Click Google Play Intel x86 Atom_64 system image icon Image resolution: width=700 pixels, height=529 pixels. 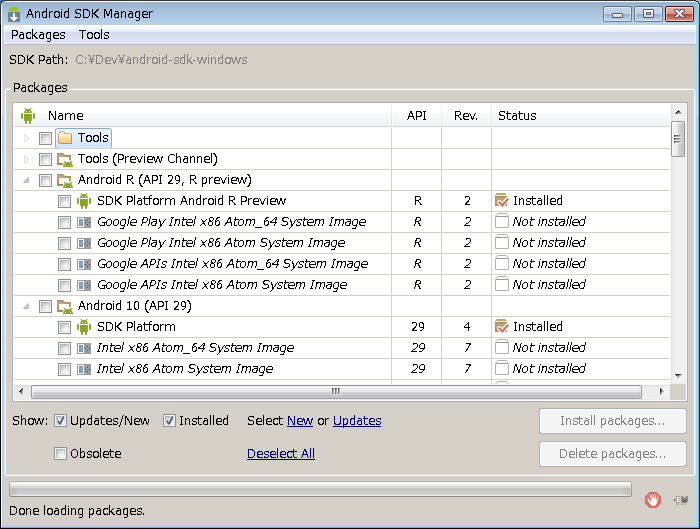pos(84,222)
